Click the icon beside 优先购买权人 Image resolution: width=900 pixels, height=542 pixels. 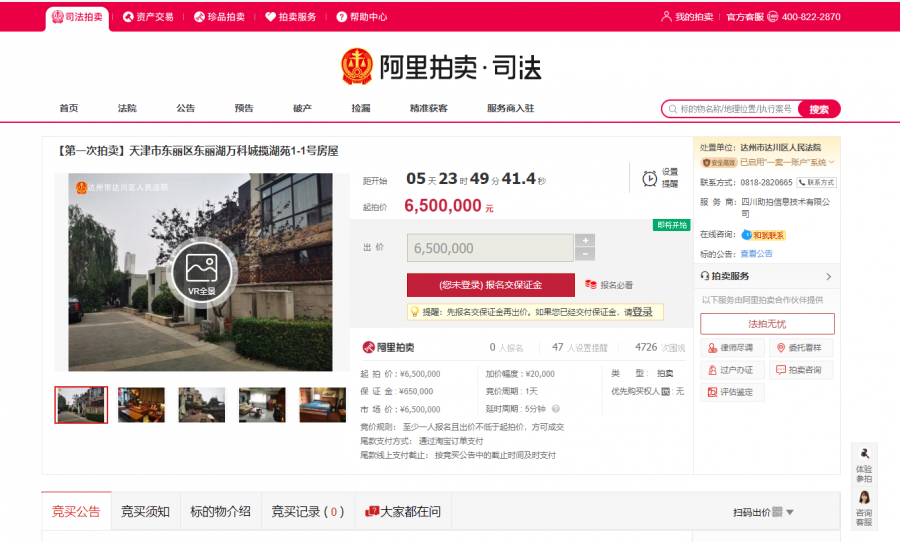665,391
